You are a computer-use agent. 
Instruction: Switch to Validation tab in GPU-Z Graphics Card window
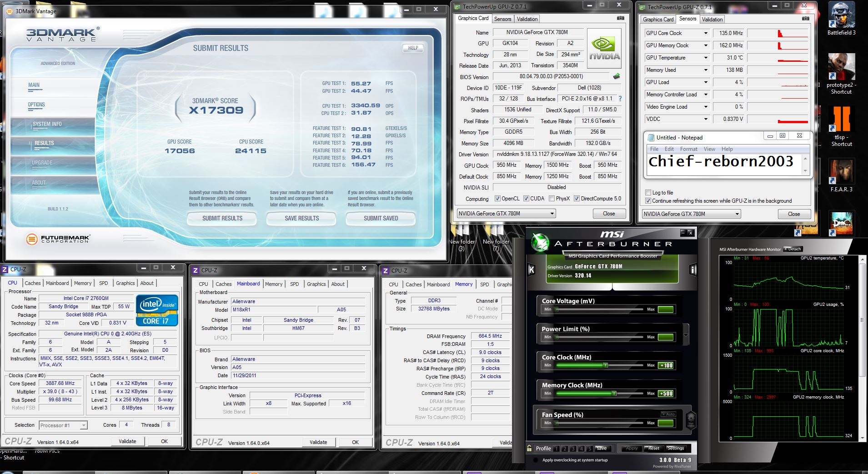coord(527,19)
